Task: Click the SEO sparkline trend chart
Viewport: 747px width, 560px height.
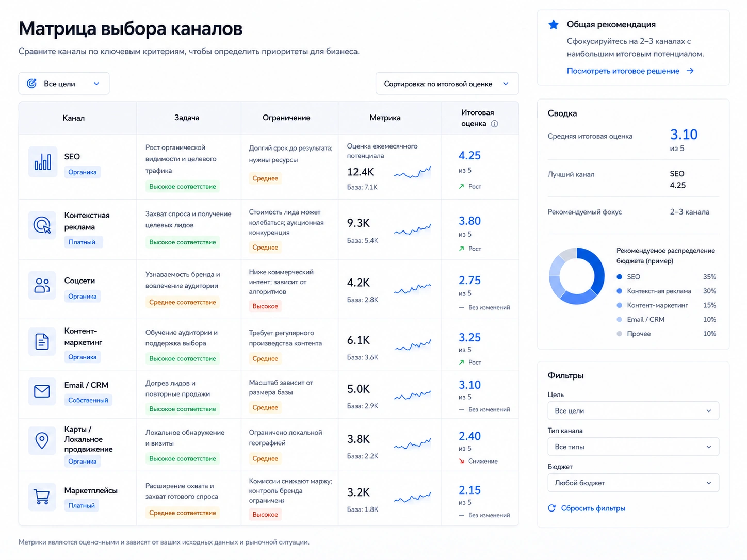Action: pos(413,172)
